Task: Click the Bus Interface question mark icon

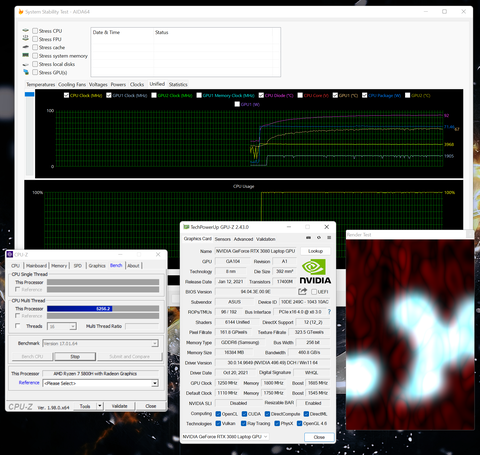Action: [329, 312]
